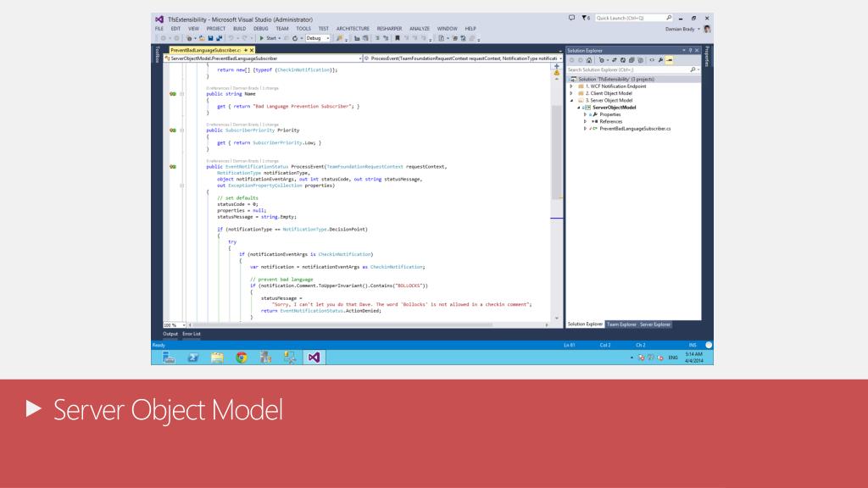Screen dimensions: 868x488
Task: Click the Undo toolbar icon
Action: coord(231,38)
